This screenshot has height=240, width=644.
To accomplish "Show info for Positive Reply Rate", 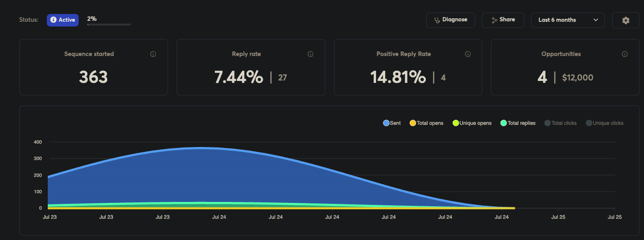I will point(468,54).
